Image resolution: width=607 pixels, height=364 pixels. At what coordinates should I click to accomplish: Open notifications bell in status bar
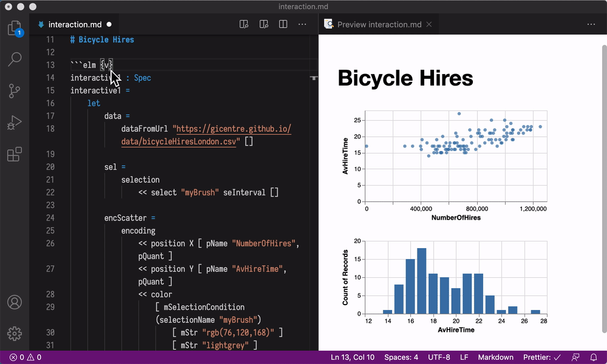[594, 357]
